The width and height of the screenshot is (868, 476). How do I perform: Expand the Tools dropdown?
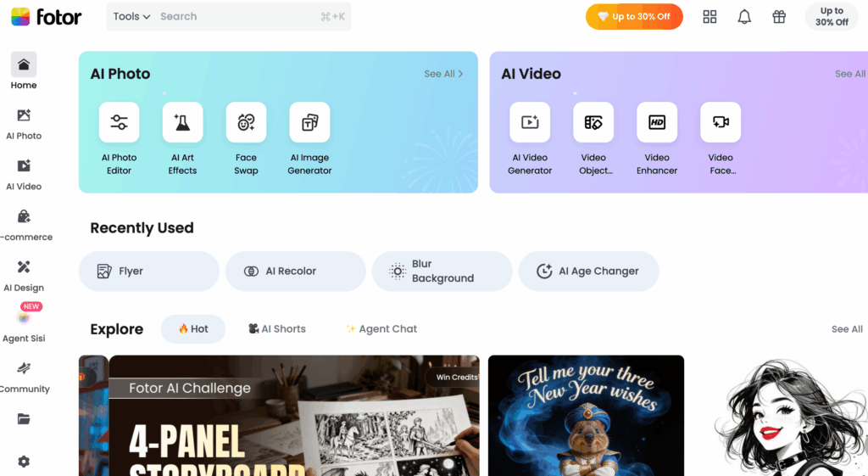131,17
